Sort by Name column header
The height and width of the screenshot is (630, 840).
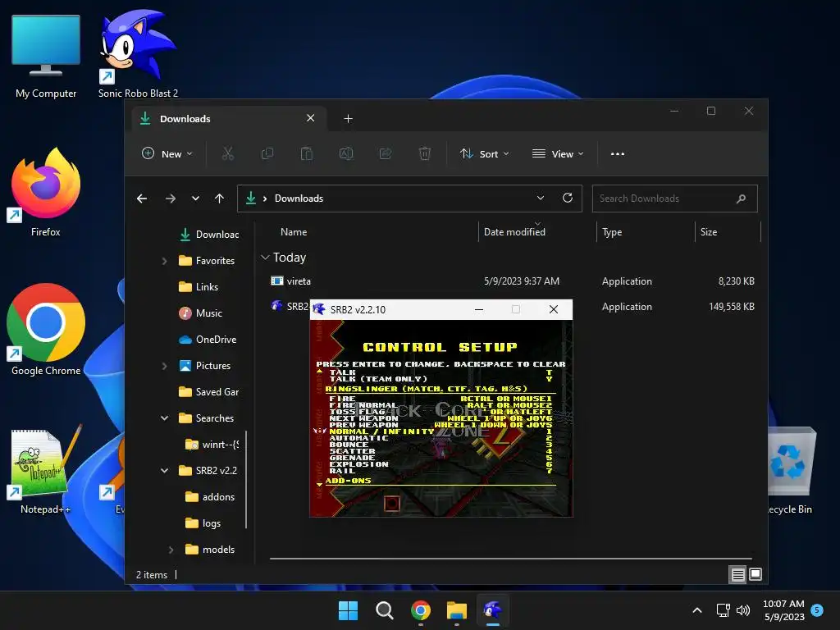[x=294, y=232]
